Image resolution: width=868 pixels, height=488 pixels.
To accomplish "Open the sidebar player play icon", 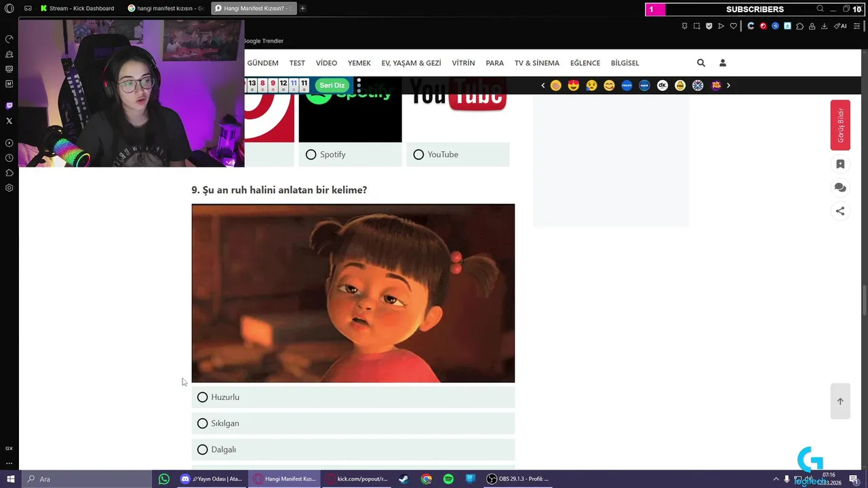I will tap(9, 143).
